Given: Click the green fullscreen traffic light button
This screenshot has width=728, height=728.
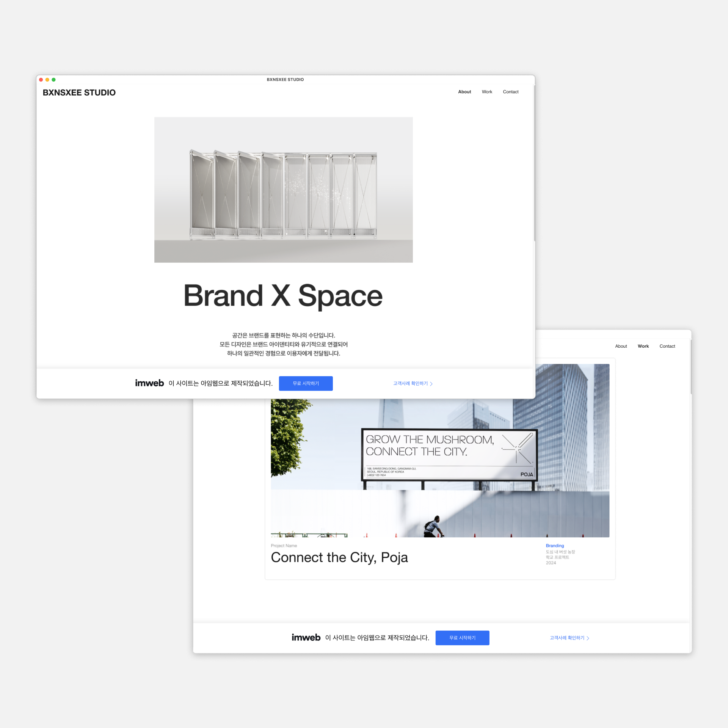Looking at the screenshot, I should click(54, 80).
